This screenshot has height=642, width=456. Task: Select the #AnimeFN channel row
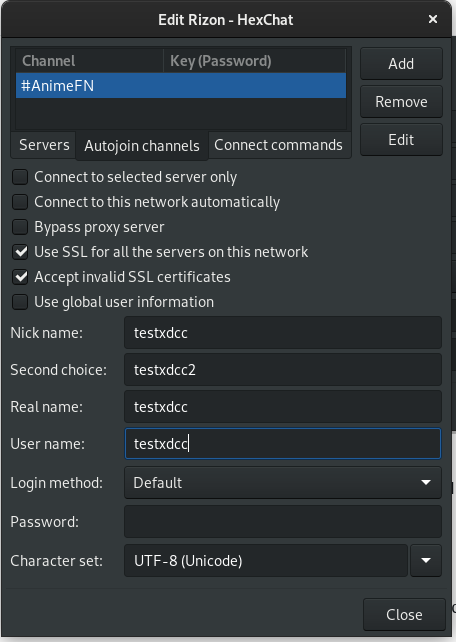pyautogui.click(x=181, y=86)
